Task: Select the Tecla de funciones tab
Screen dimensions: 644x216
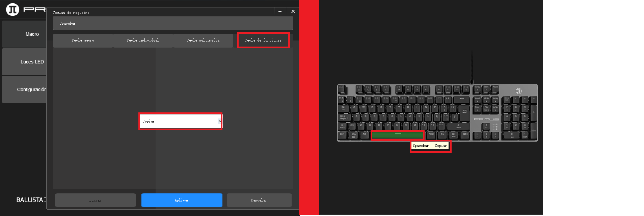Action: click(x=263, y=40)
